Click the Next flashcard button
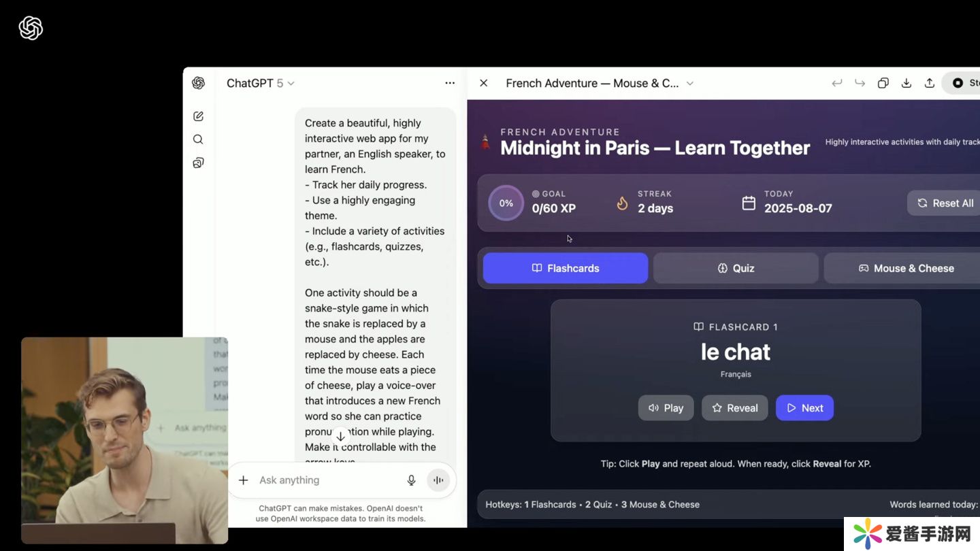Screen dimensions: 980x551 pyautogui.click(x=804, y=408)
